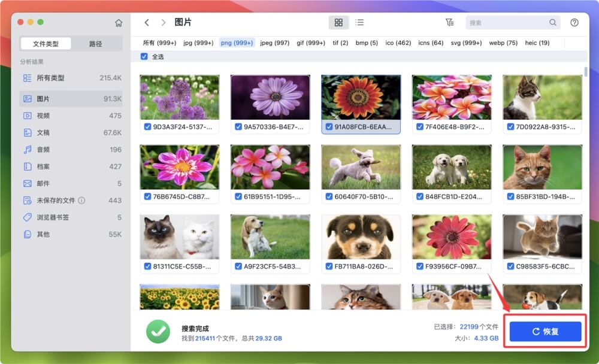This screenshot has width=599, height=364.
Task: Filter by the png (999+) file type tab
Action: click(237, 43)
